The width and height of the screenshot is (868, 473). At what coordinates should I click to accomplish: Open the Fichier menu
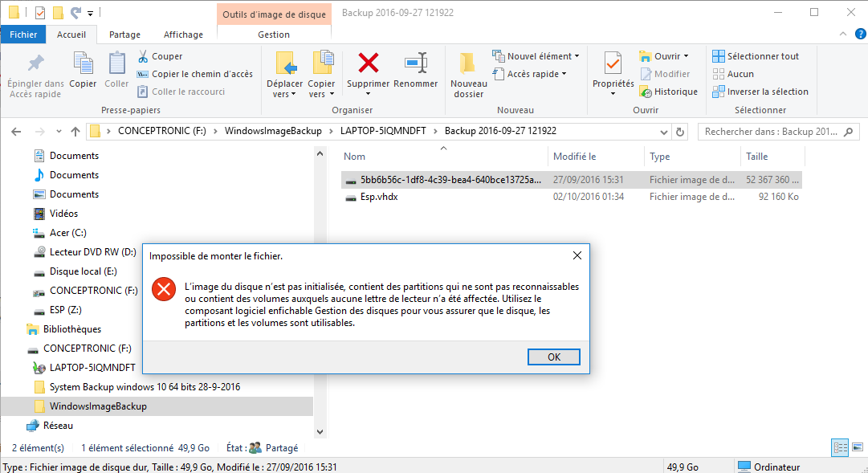pos(23,35)
